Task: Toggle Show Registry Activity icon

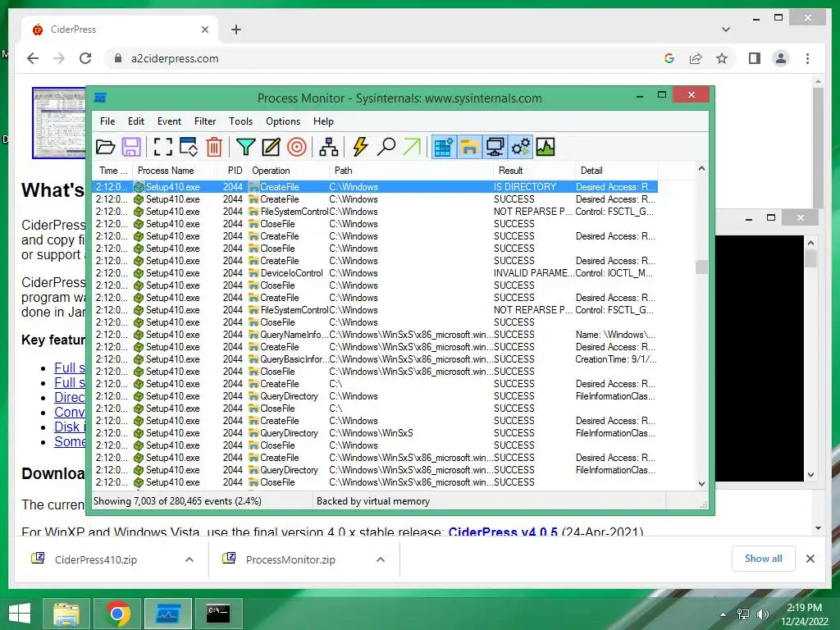Action: tap(444, 147)
